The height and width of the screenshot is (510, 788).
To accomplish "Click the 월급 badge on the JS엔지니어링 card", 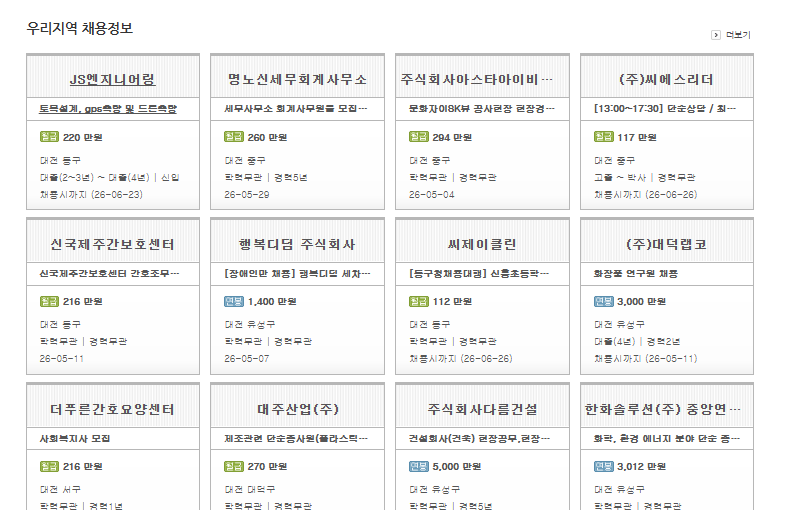I will 49,137.
